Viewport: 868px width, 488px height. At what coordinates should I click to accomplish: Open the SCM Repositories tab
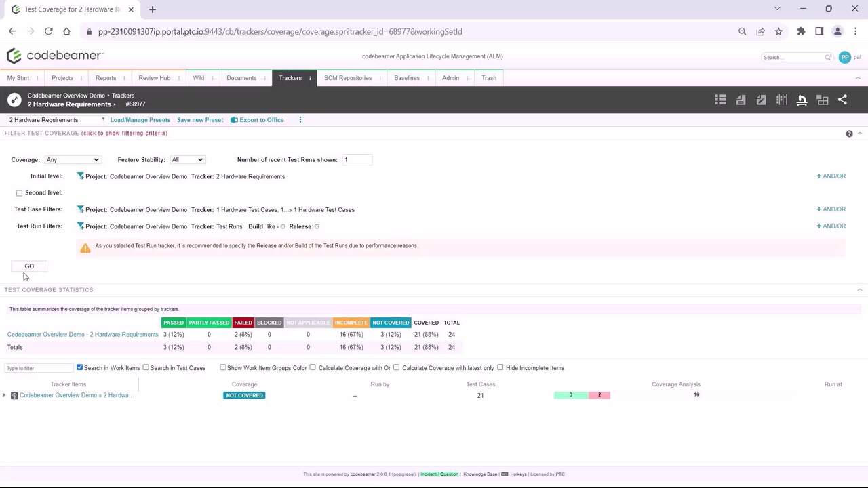pyautogui.click(x=348, y=78)
